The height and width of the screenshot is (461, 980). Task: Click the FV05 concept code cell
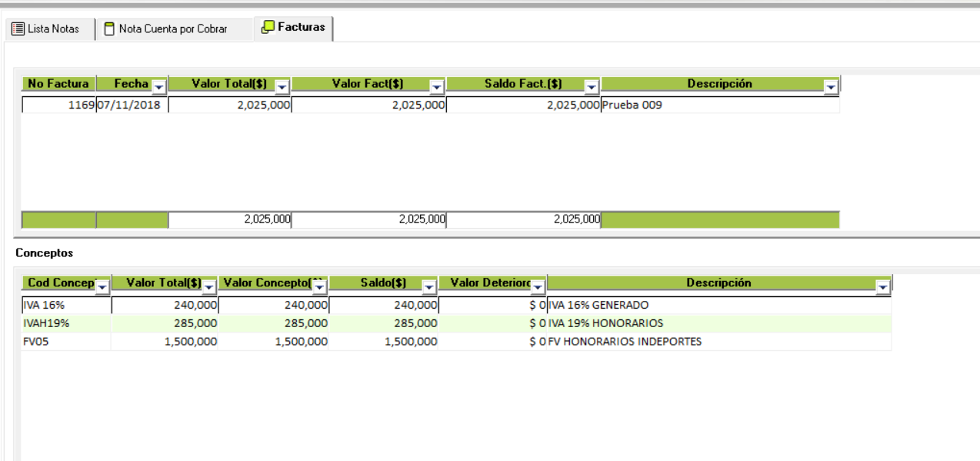(66, 342)
